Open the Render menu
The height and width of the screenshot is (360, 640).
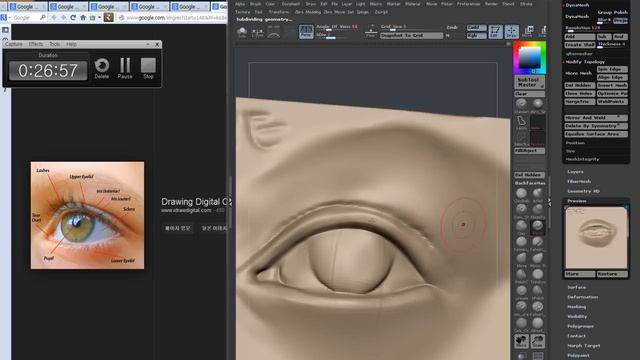click(x=491, y=4)
